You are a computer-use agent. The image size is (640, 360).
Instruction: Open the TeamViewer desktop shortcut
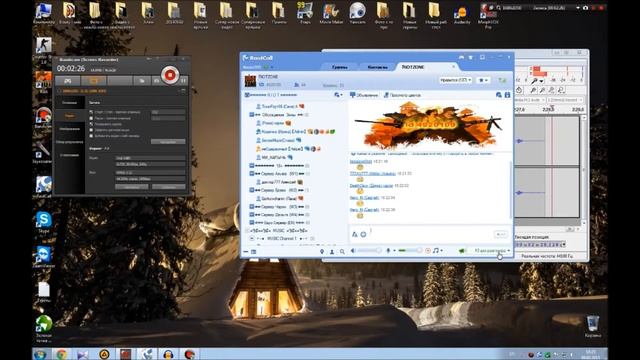click(43, 257)
